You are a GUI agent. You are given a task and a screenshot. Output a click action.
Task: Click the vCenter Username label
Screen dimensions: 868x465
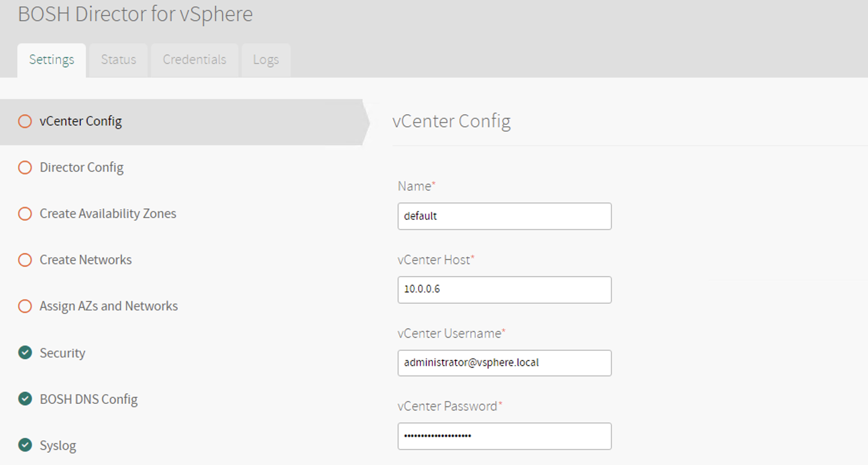[451, 333]
